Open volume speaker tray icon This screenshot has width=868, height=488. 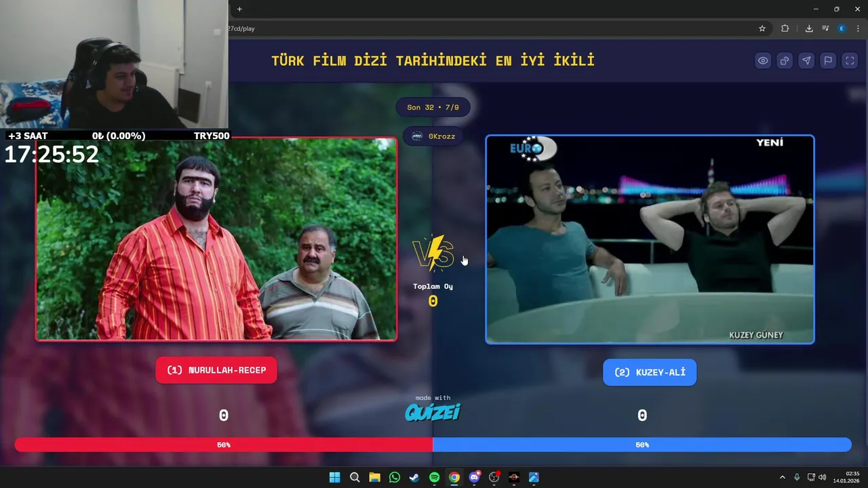[x=822, y=477]
